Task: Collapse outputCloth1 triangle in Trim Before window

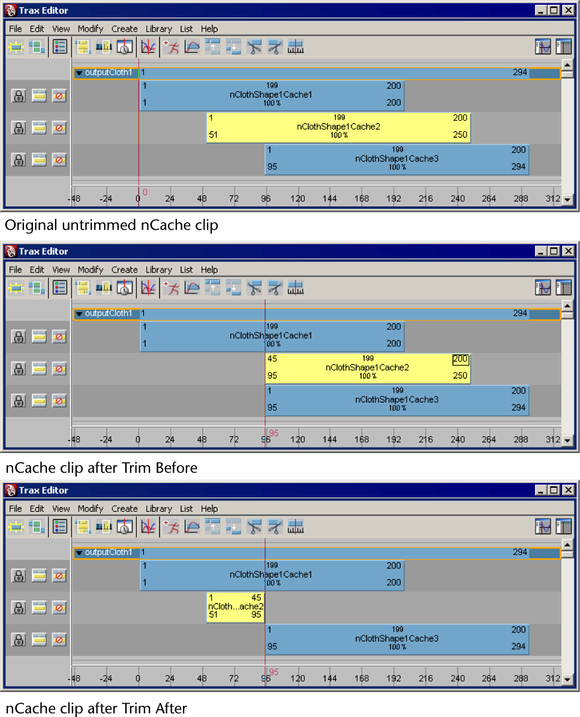Action: pos(79,314)
